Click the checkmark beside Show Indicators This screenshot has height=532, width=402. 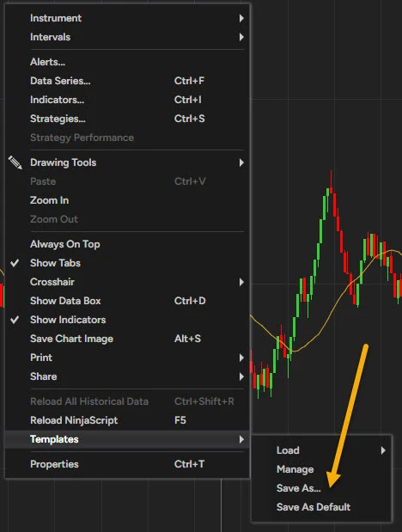[15, 320]
